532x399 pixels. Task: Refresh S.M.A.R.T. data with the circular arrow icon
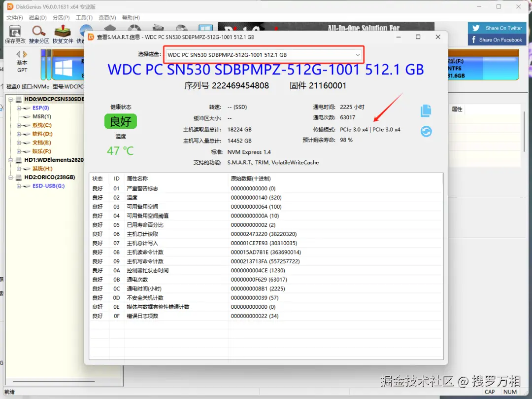426,131
